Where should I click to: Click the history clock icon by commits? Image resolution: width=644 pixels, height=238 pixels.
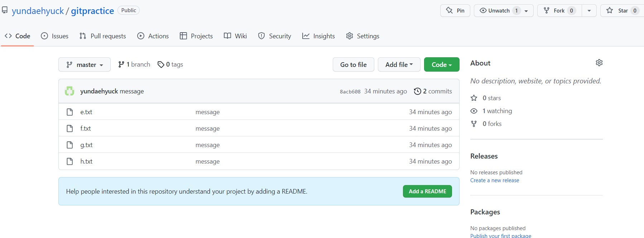pos(417,91)
